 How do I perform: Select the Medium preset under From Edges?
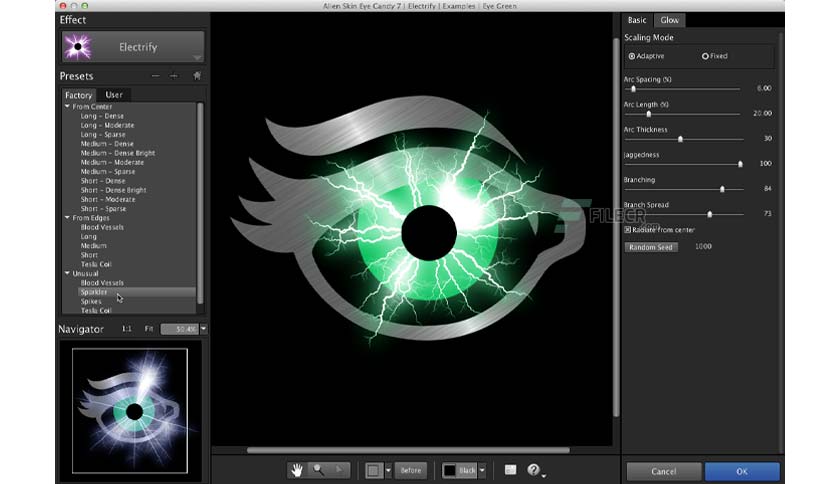click(x=93, y=246)
